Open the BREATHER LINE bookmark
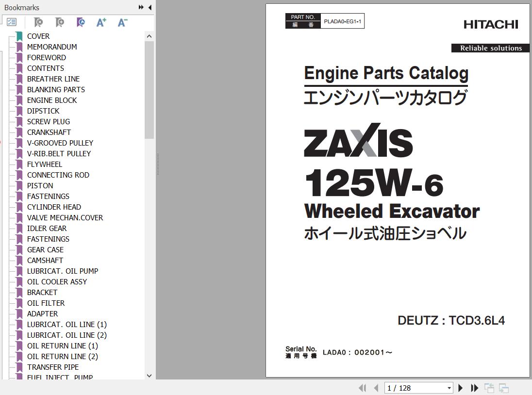The height and width of the screenshot is (395, 532). click(x=53, y=79)
